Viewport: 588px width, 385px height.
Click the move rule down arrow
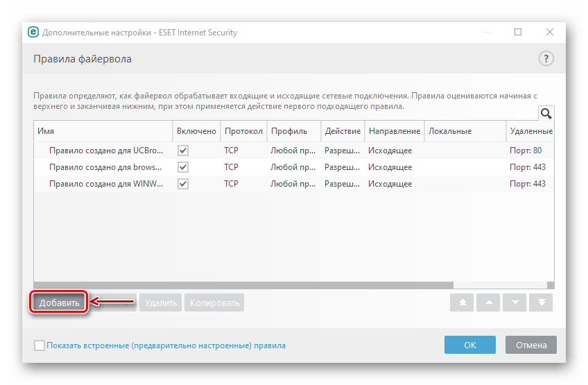pyautogui.click(x=514, y=302)
